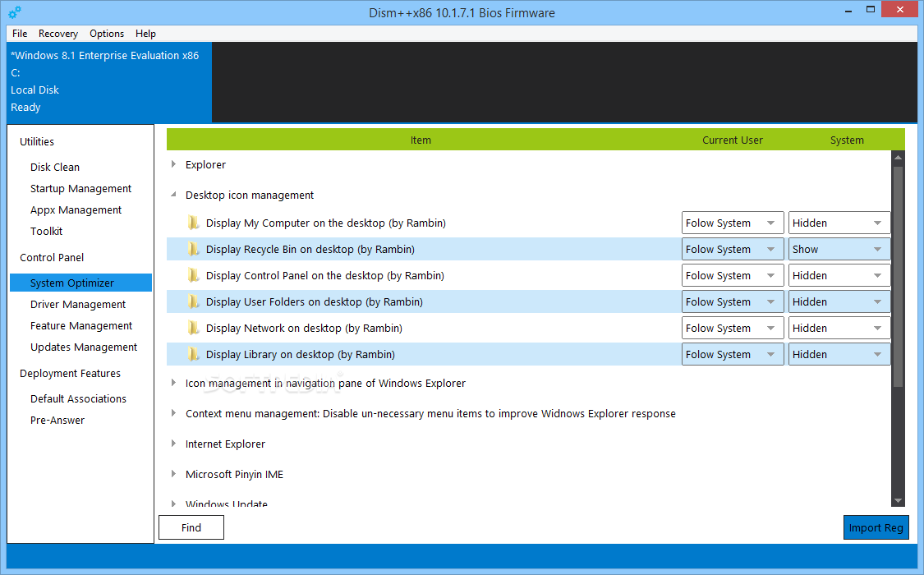924x575 pixels.
Task: Expand the Explorer category
Action: tap(173, 164)
